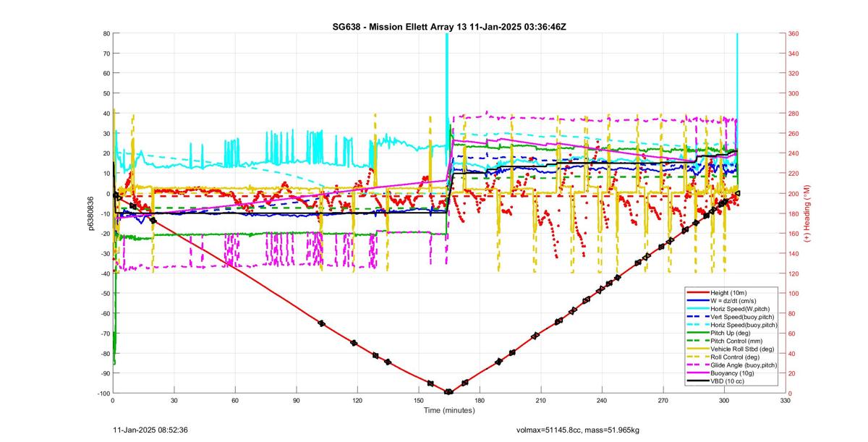Click the 280 tick on the heading axis

(x=793, y=114)
